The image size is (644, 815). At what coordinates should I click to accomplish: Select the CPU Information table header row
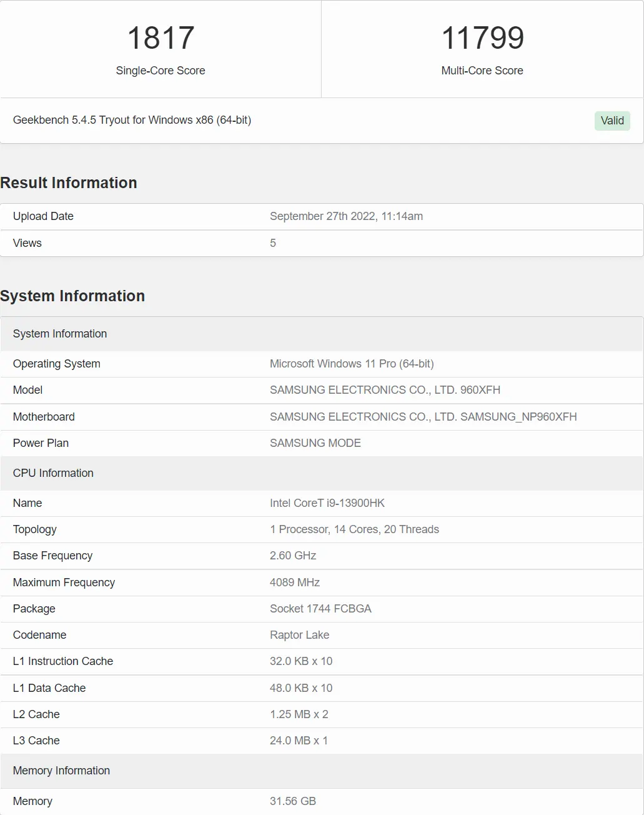(322, 473)
